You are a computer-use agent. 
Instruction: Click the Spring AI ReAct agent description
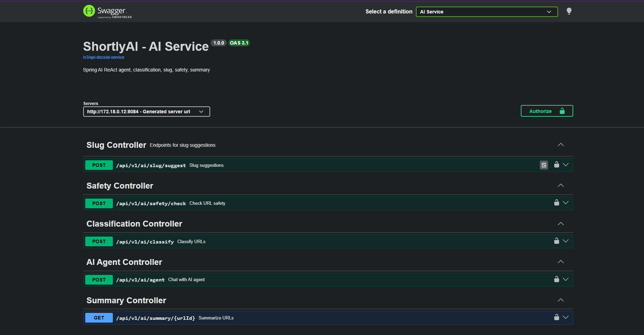(146, 70)
